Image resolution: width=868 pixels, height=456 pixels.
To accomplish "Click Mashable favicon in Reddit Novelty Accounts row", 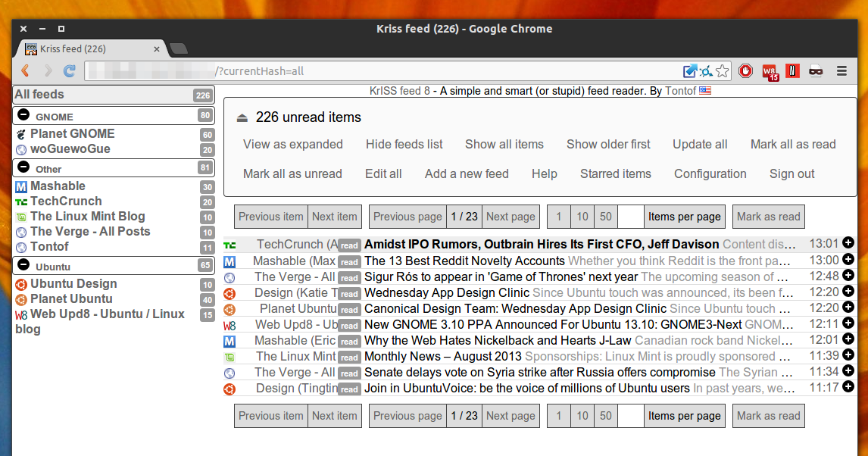I will (229, 261).
